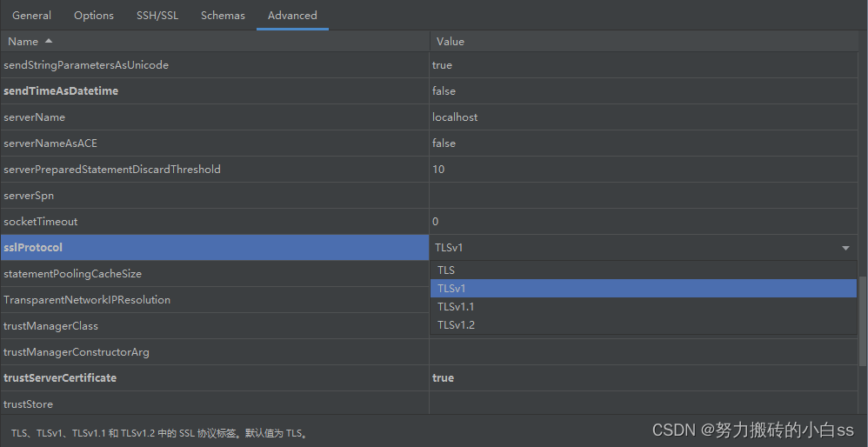Select the sendStringParametersAsUnicode property name
The width and height of the screenshot is (868, 447).
tap(86, 65)
